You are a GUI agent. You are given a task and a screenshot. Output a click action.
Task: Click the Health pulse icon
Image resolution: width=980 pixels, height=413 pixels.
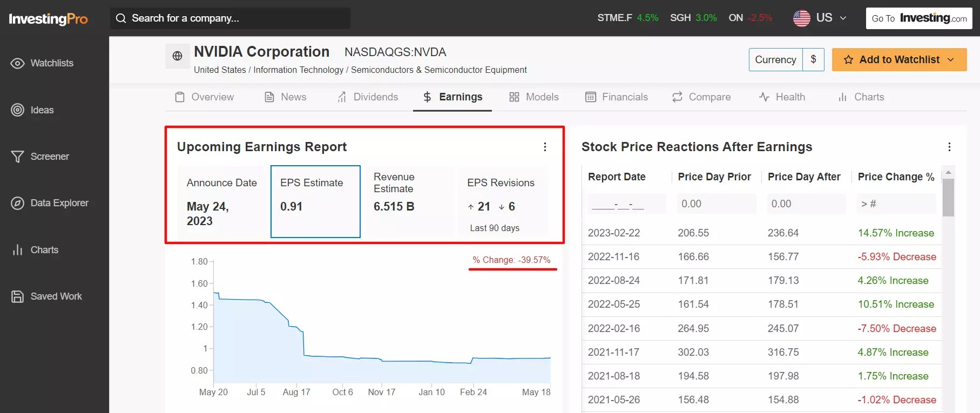[764, 97]
